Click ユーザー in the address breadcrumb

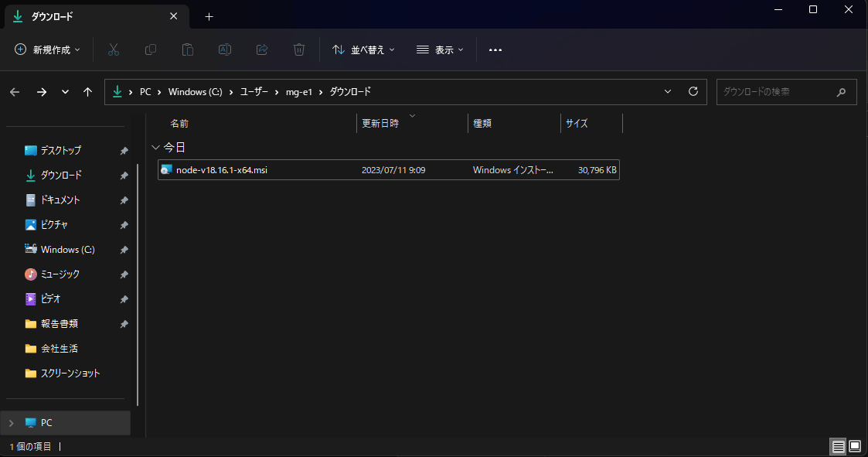254,92
